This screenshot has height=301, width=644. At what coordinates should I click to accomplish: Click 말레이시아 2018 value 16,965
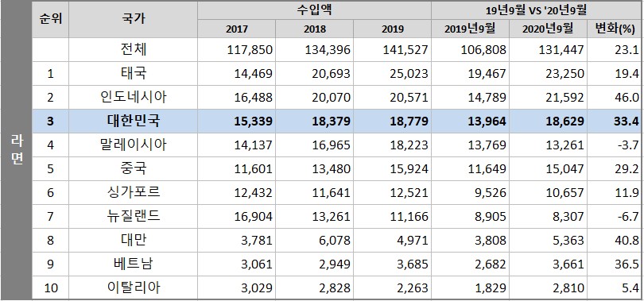point(331,145)
